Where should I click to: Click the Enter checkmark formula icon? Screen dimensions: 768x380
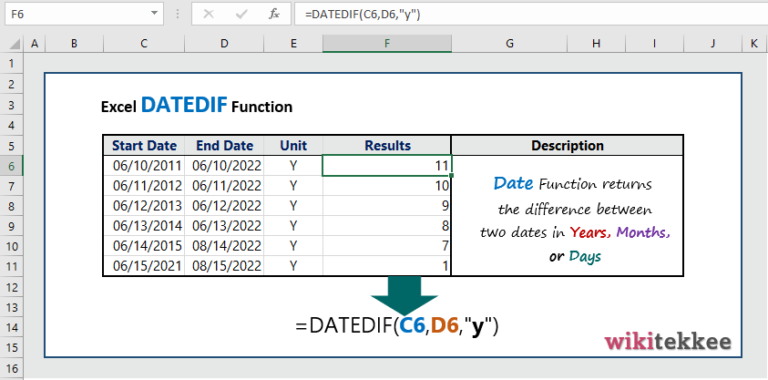click(241, 14)
